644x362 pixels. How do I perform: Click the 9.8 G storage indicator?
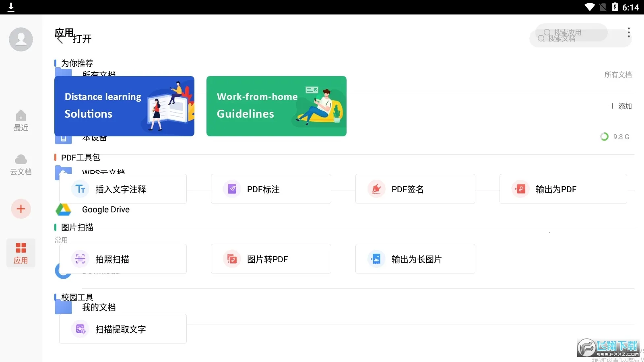click(x=615, y=136)
